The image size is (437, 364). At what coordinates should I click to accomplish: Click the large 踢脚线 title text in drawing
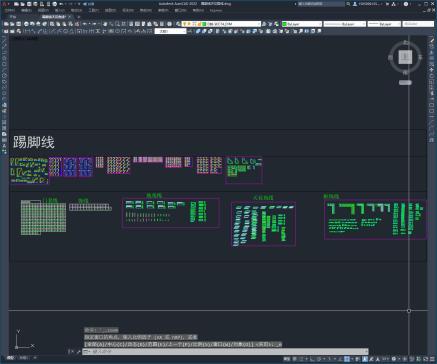[33, 142]
